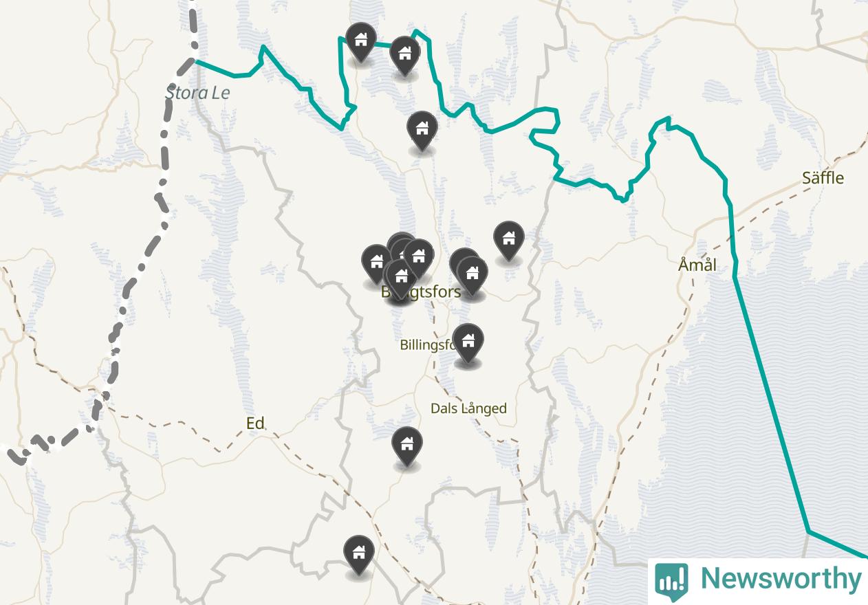
Task: Open the Newsworthy logo link
Action: point(758,581)
